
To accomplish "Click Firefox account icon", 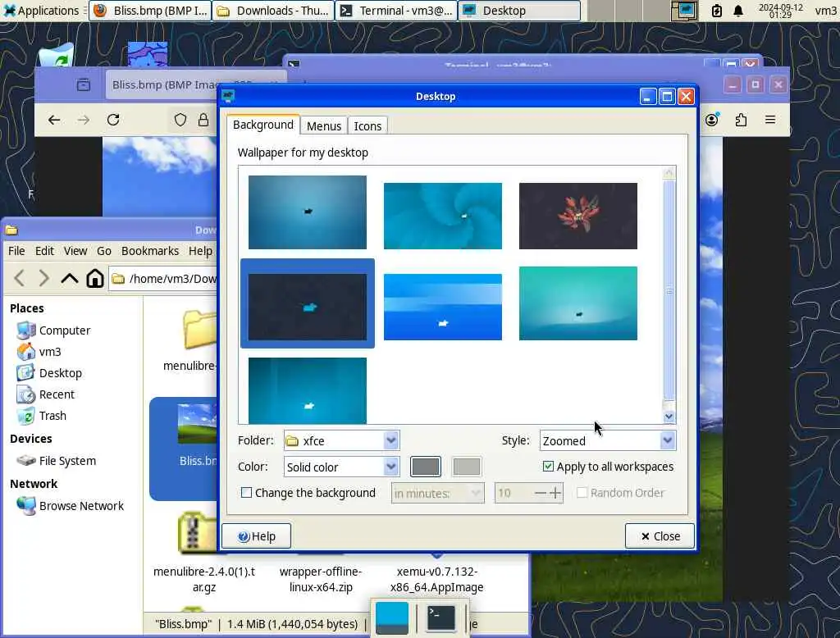I will tap(712, 120).
